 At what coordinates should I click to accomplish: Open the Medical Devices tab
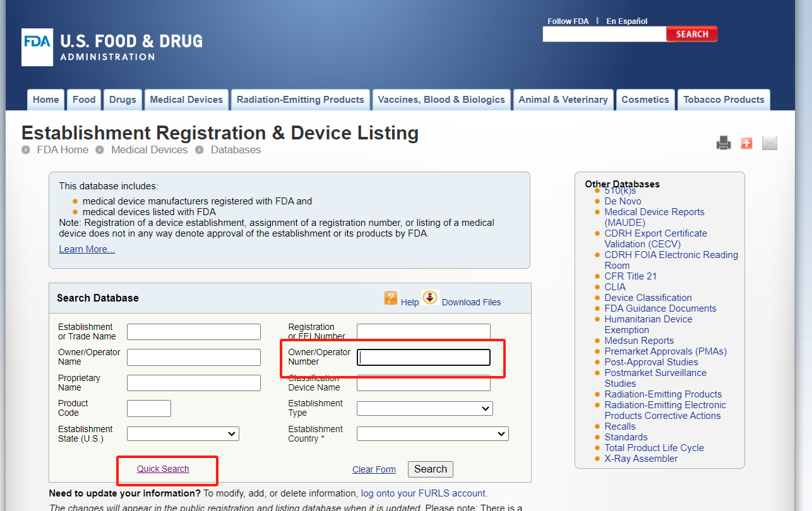click(186, 100)
